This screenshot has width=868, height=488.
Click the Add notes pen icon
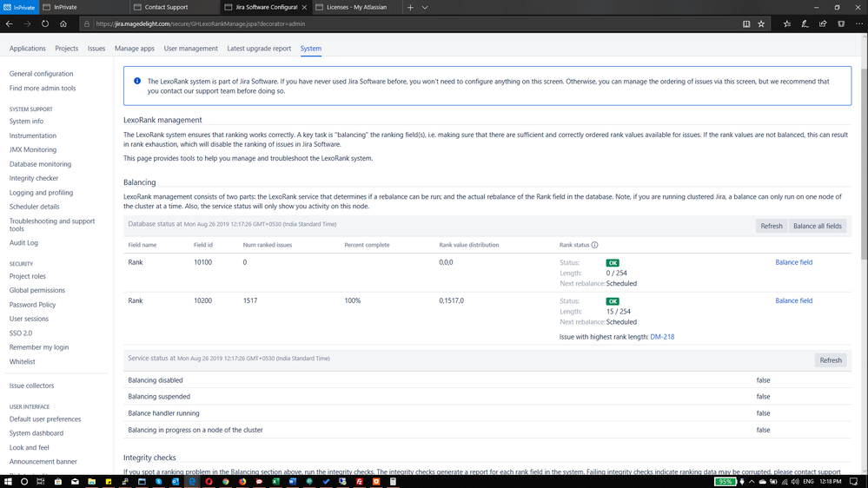click(805, 23)
